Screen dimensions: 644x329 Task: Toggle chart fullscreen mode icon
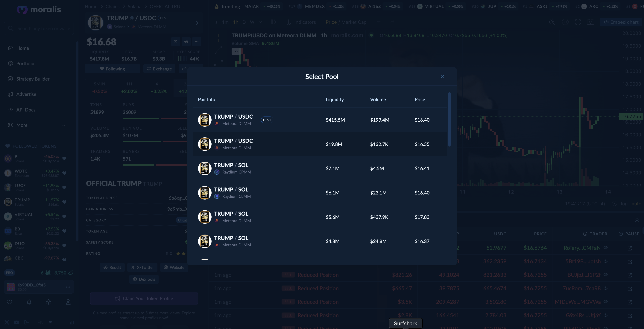tap(578, 22)
